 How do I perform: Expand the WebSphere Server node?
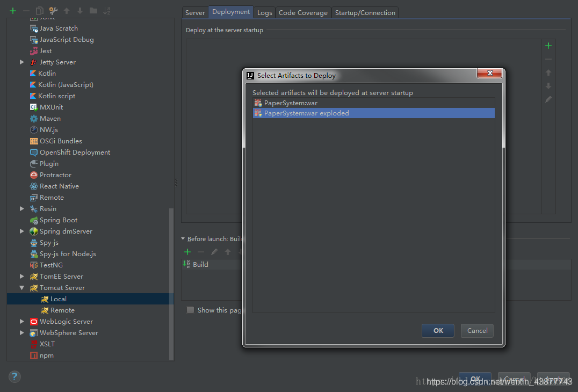click(x=21, y=333)
